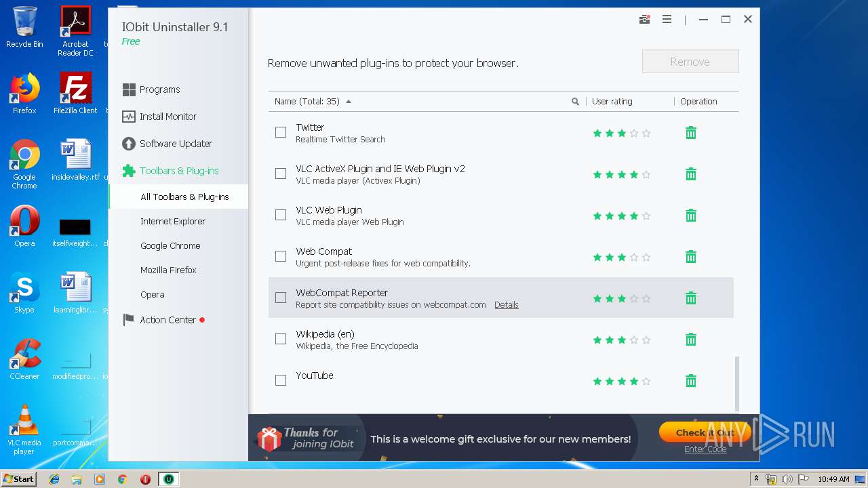Tick the Wikipedia (en) checkbox

(281, 339)
